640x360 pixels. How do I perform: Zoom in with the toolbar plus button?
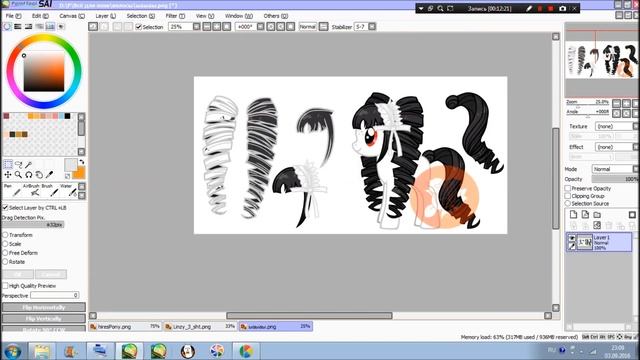[216, 27]
